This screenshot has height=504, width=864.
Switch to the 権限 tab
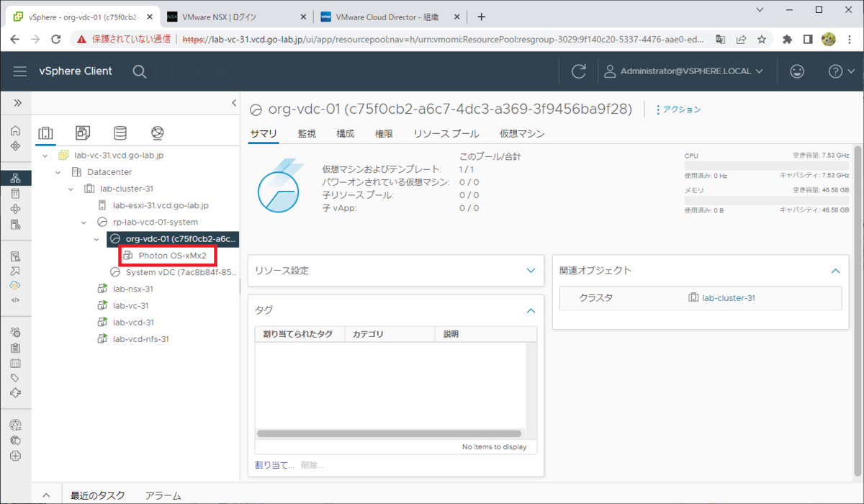click(x=384, y=133)
